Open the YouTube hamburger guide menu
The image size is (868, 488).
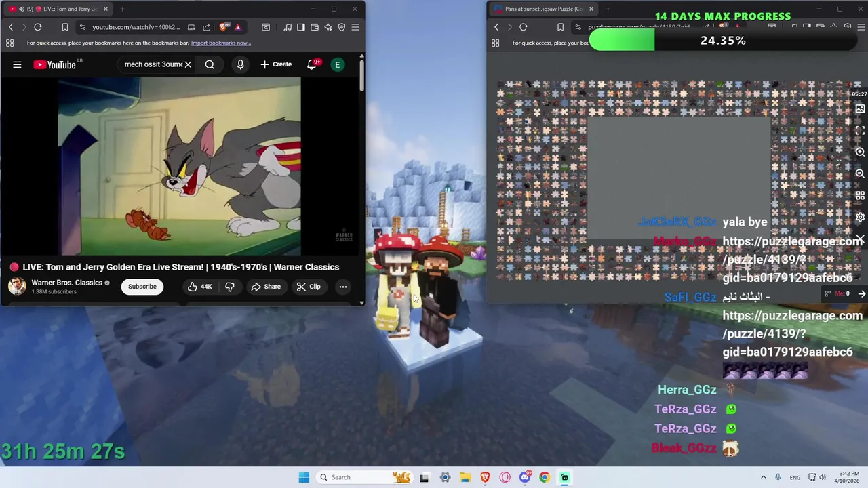[17, 64]
